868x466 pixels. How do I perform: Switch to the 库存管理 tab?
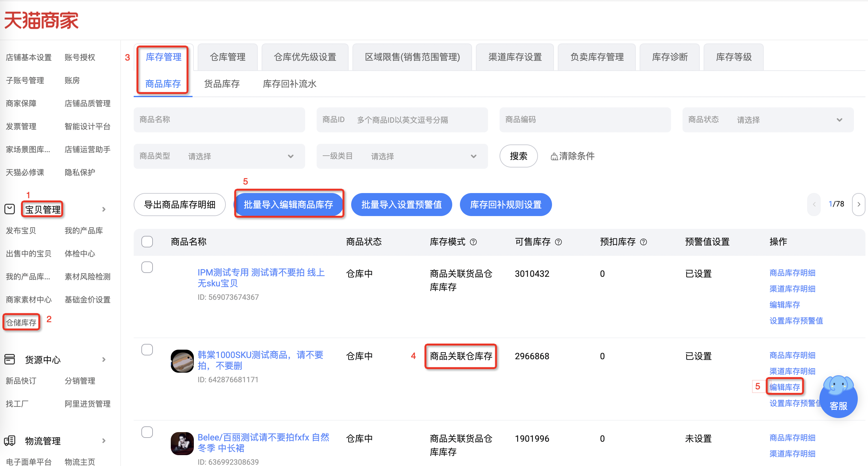[x=163, y=57]
